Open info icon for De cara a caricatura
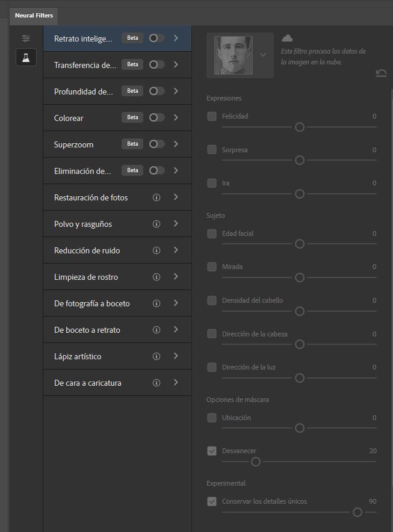Screen dimensions: 393x532 coord(156,383)
